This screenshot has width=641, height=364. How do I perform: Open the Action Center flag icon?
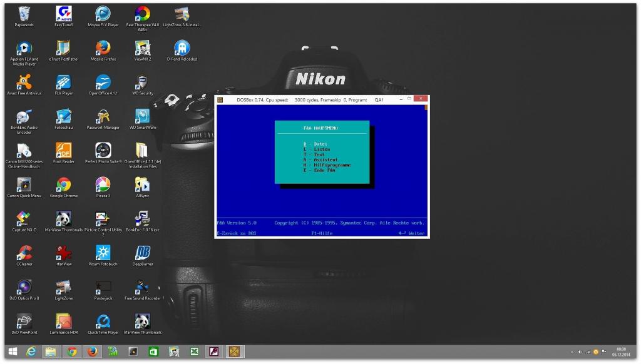(604, 351)
